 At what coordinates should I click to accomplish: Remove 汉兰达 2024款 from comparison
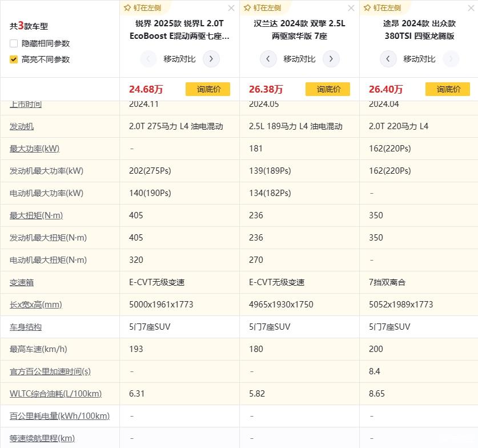point(351,8)
